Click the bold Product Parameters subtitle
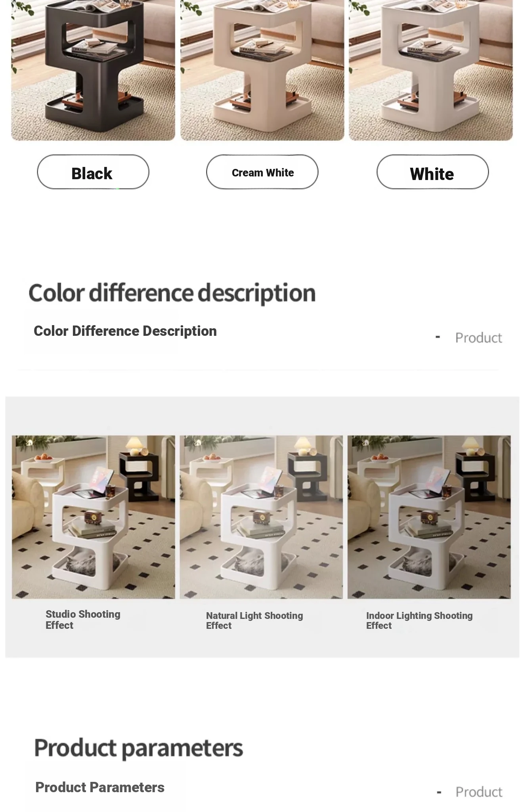524x812 pixels. (x=100, y=787)
